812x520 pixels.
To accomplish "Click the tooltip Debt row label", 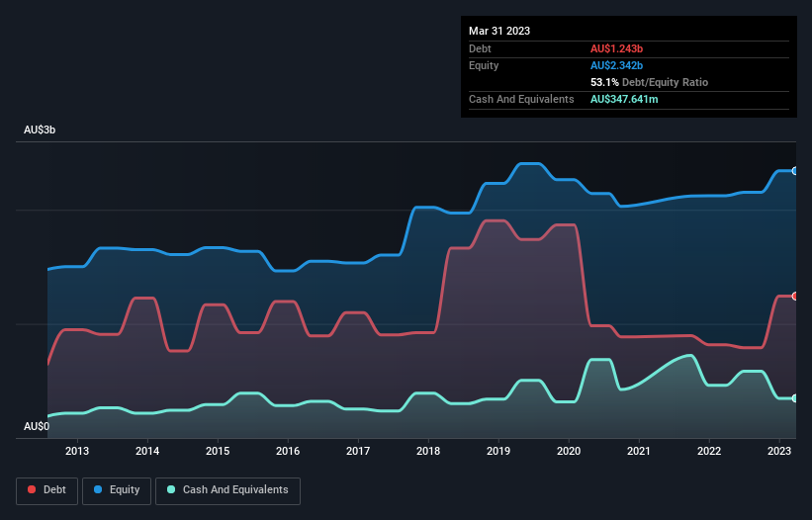I will coord(480,48).
